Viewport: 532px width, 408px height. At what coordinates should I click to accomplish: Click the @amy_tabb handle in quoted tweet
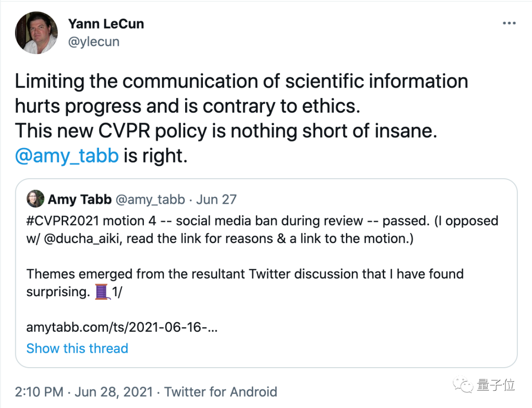point(150,199)
